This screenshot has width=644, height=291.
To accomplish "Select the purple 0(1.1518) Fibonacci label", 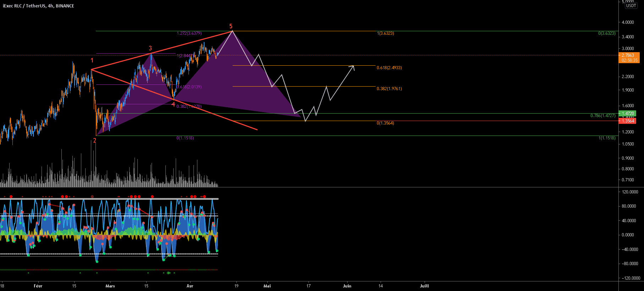I will click(x=185, y=138).
